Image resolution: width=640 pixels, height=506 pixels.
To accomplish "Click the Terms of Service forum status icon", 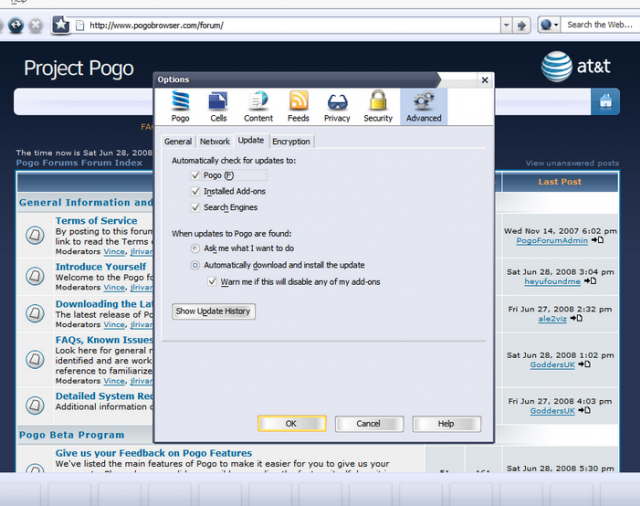I will pyautogui.click(x=35, y=235).
